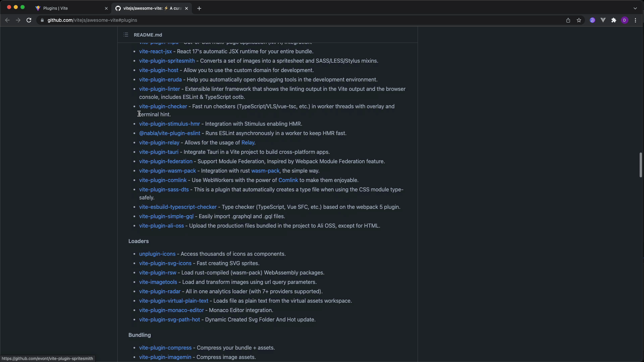This screenshot has width=644, height=362.
Task: Visit the vite-plugin-sass-dts link
Action: tap(164, 189)
